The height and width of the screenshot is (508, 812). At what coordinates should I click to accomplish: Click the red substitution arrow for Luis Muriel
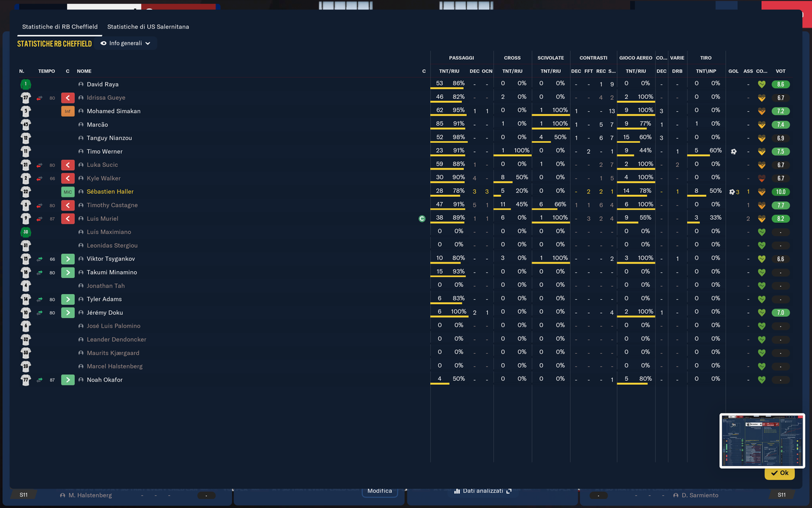pos(68,218)
